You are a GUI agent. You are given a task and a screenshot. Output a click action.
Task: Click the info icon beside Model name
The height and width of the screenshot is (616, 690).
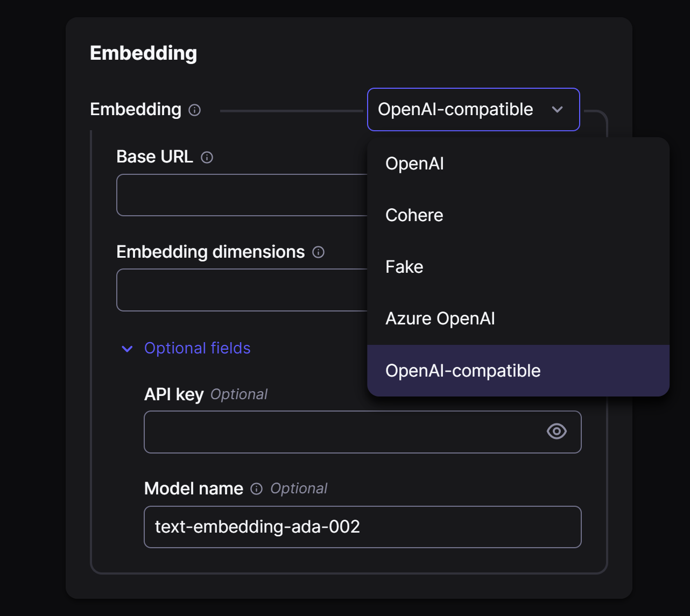pyautogui.click(x=256, y=489)
